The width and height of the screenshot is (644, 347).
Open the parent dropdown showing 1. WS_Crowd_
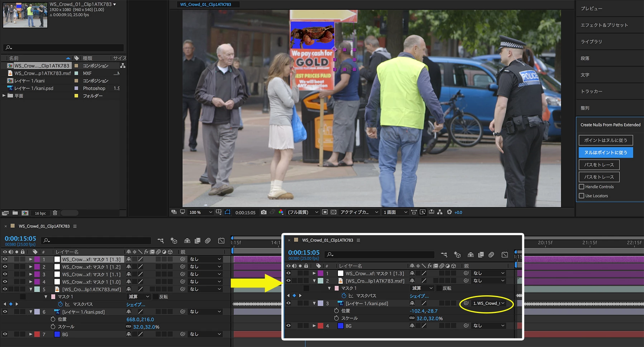pos(489,303)
